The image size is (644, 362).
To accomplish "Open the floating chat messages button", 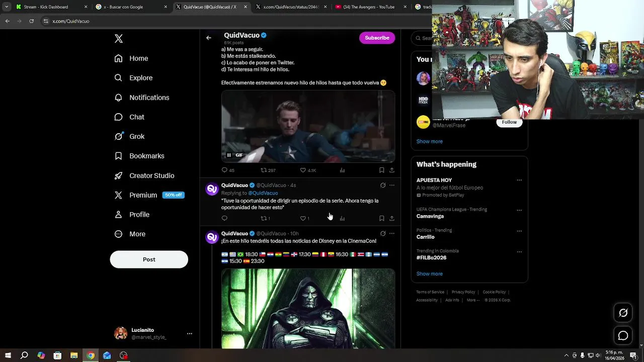I will tap(623, 335).
